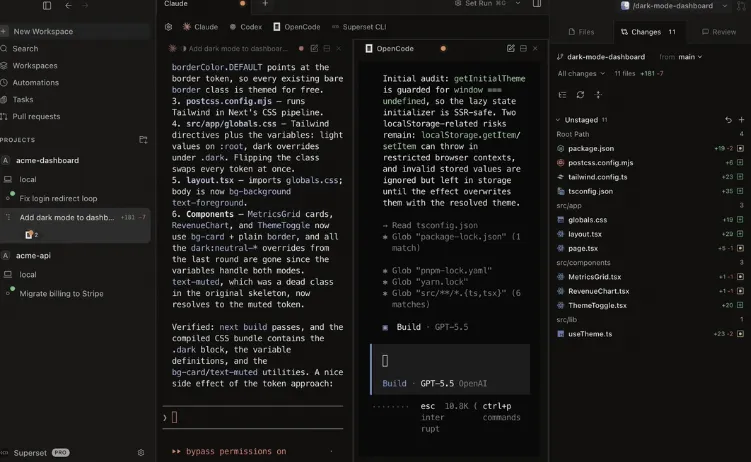Close the OpenCode pane
Image resolution: width=751 pixels, height=462 pixels.
(535, 48)
